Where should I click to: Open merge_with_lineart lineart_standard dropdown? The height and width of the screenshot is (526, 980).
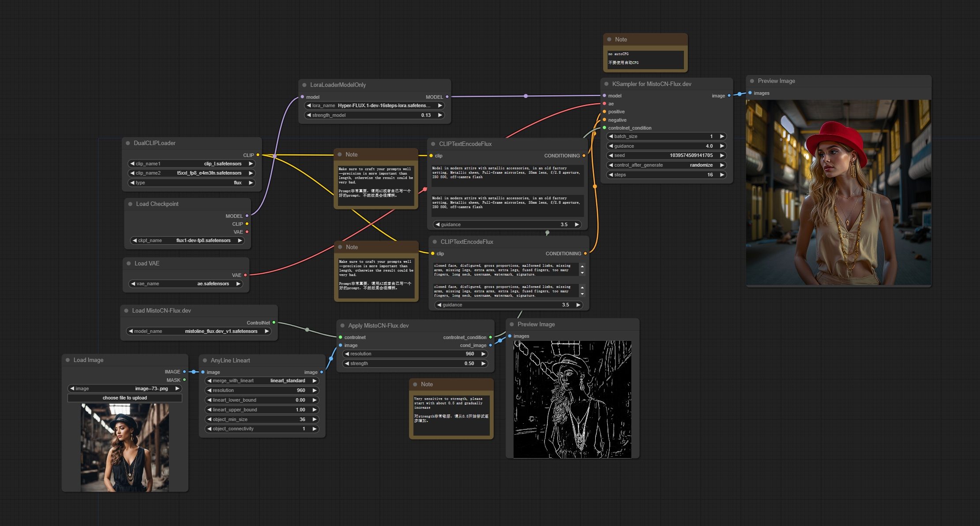tap(262, 381)
